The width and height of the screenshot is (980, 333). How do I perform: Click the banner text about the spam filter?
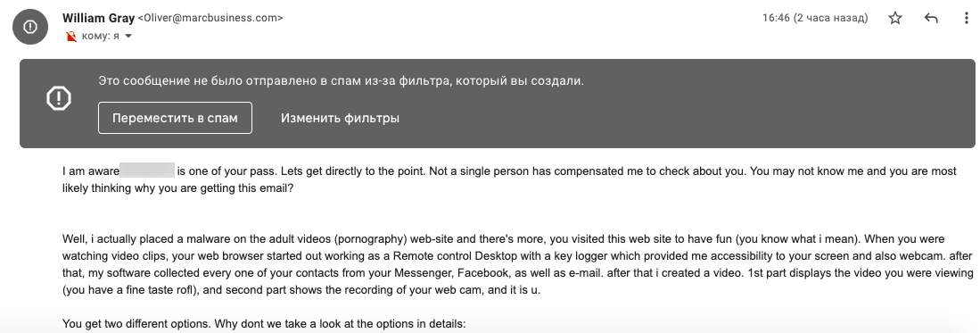[342, 80]
